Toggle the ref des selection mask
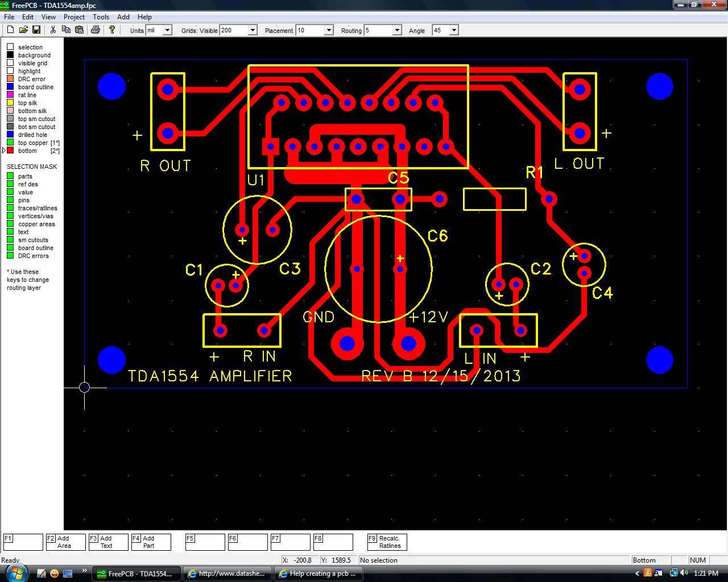Screen dimensions: 728x582 coord(10,184)
